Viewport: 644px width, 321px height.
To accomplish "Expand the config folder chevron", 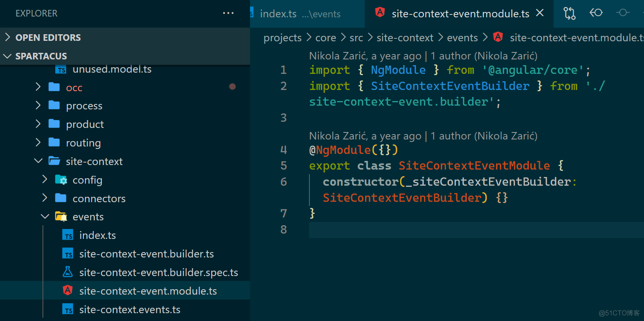I will [x=45, y=179].
